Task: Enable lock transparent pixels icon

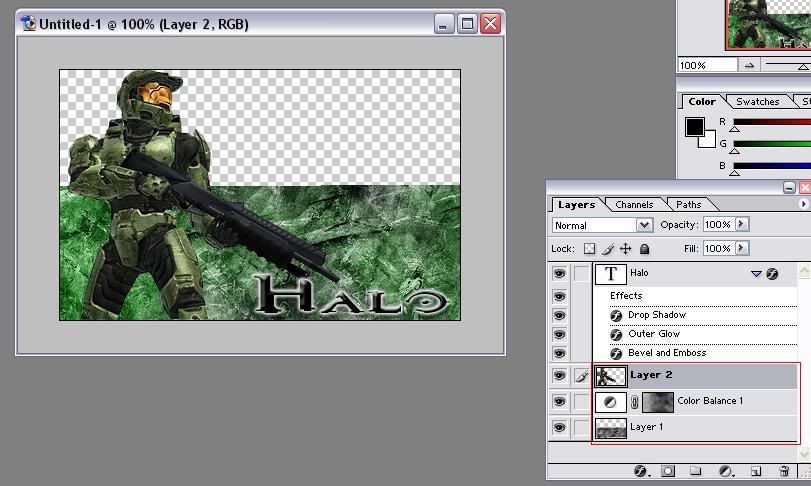Action: pyautogui.click(x=590, y=249)
